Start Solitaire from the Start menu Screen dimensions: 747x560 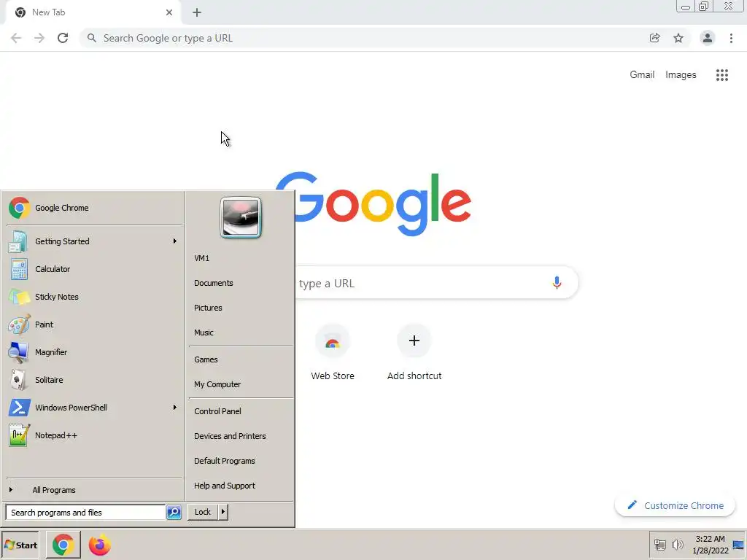pyautogui.click(x=94, y=380)
